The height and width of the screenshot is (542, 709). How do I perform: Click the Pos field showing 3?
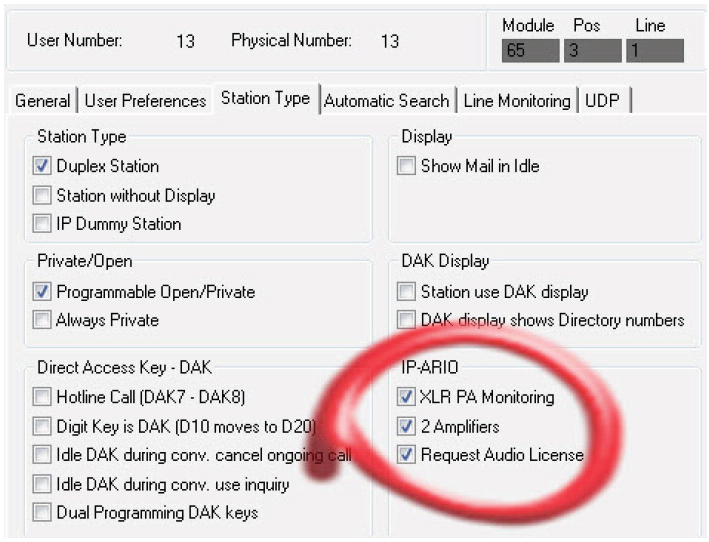[592, 50]
